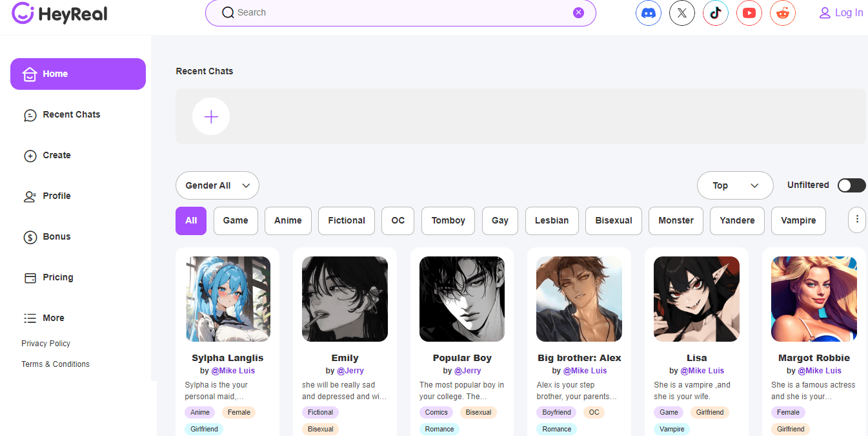Image resolution: width=868 pixels, height=436 pixels.
Task: Enable the Unfiltered toggle
Action: pyautogui.click(x=851, y=185)
